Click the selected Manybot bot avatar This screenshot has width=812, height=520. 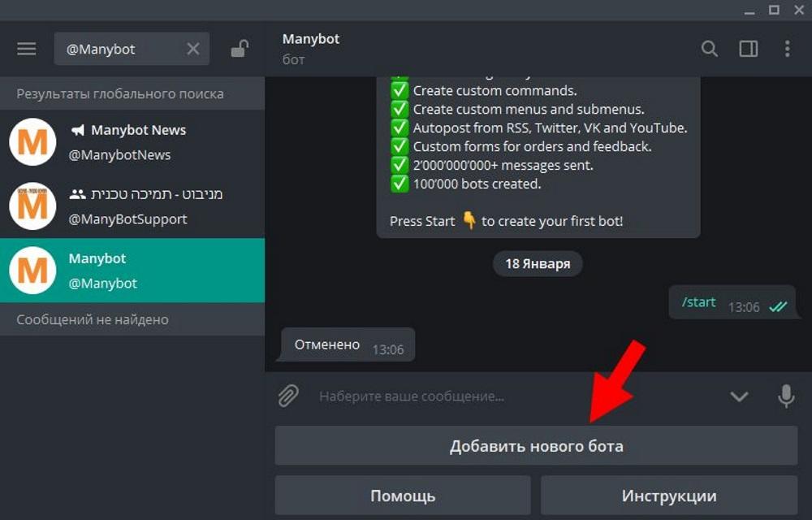click(32, 271)
